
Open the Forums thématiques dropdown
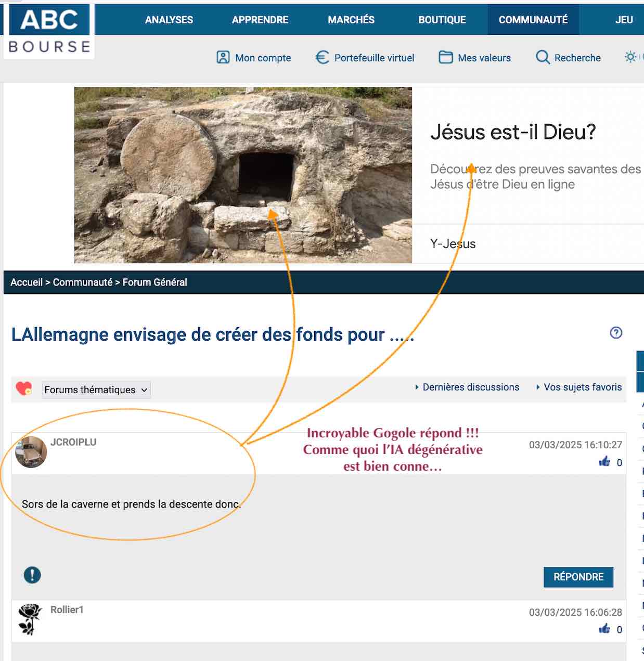click(x=96, y=390)
